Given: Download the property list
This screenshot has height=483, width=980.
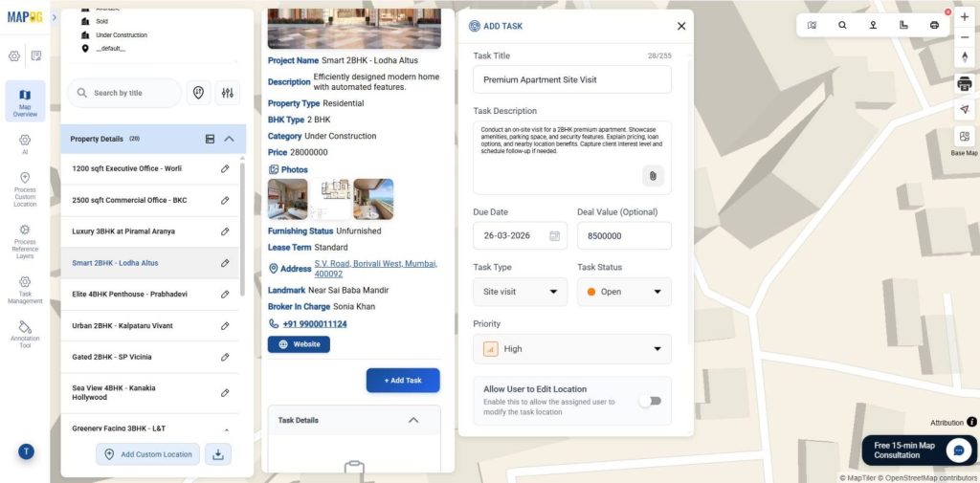Looking at the screenshot, I should click(x=218, y=454).
